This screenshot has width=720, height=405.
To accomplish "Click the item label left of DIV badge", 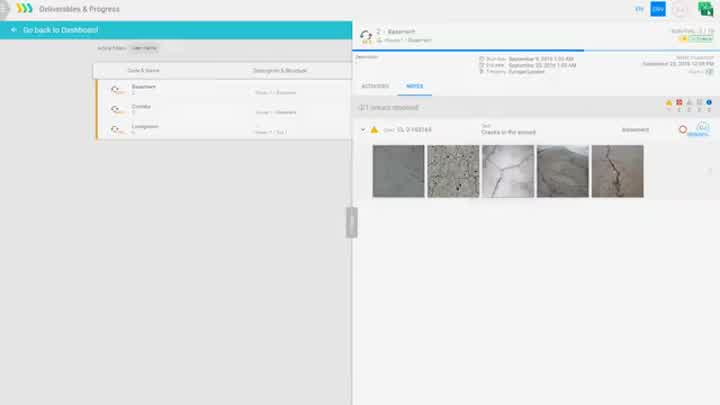I will (639, 9).
